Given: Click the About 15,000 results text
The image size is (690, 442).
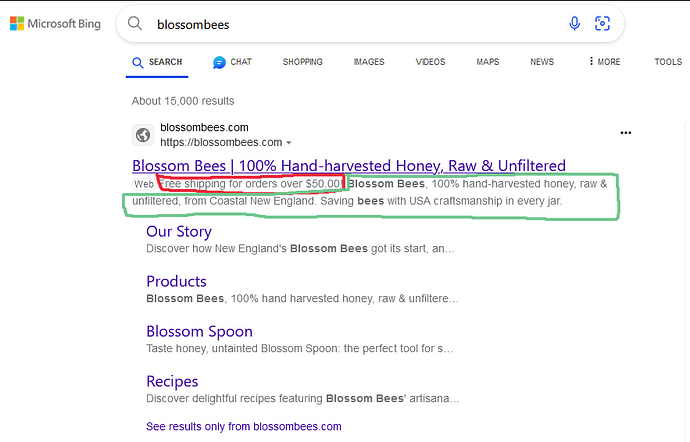Looking at the screenshot, I should tap(183, 101).
